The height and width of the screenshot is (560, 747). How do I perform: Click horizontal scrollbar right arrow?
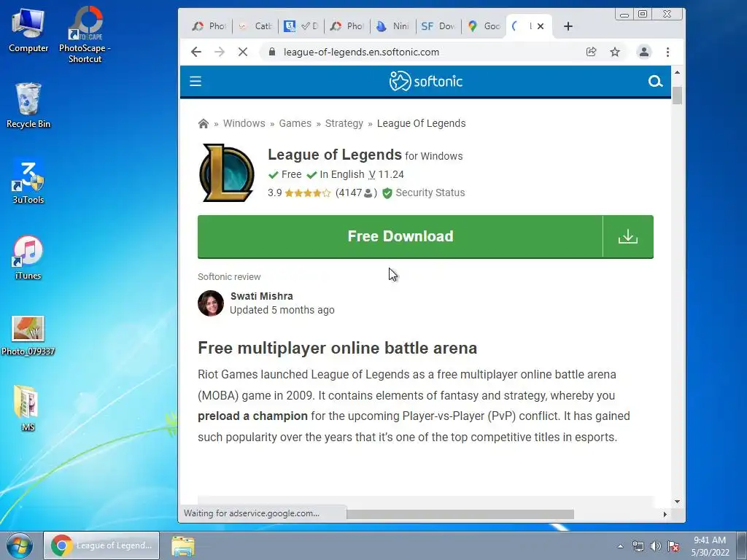665,514
